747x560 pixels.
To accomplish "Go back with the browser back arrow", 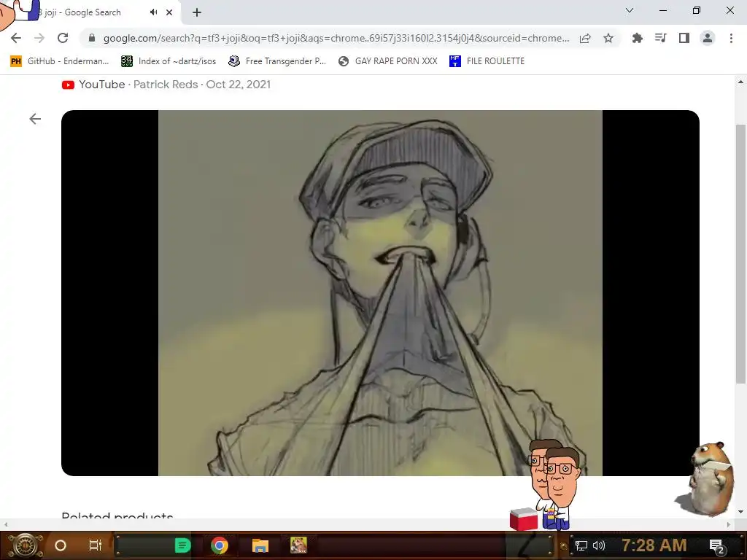I will [x=16, y=38].
